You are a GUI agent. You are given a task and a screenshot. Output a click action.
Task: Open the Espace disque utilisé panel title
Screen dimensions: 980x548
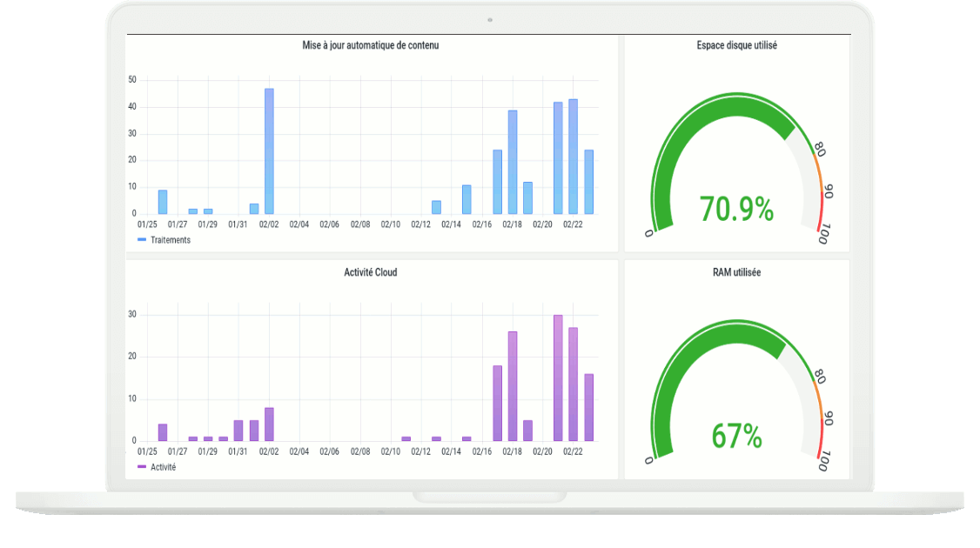click(x=737, y=45)
